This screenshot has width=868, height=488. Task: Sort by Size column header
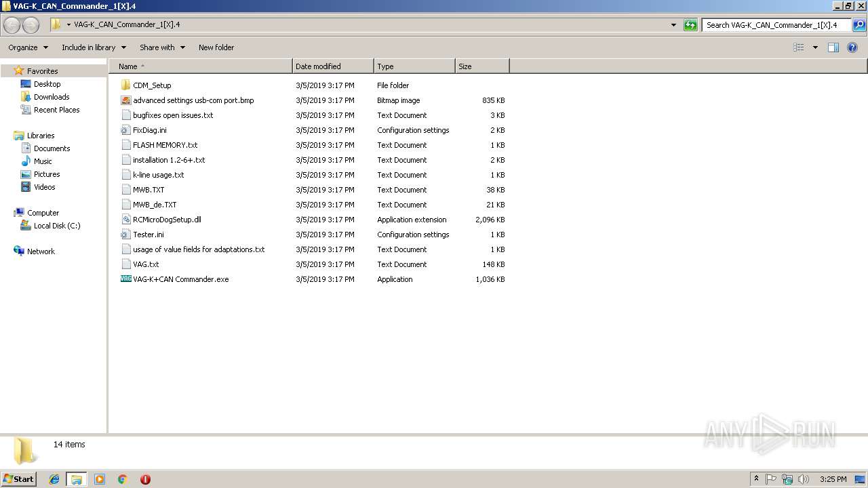click(x=482, y=66)
